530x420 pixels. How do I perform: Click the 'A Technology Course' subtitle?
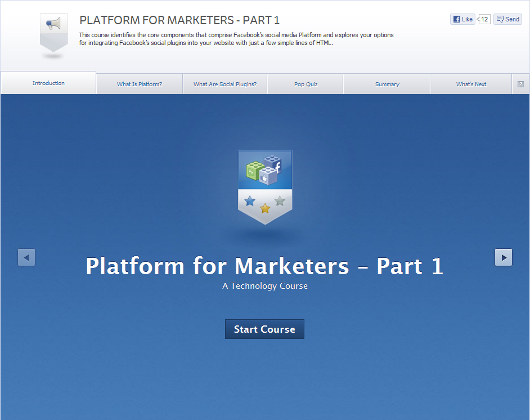coord(265,286)
